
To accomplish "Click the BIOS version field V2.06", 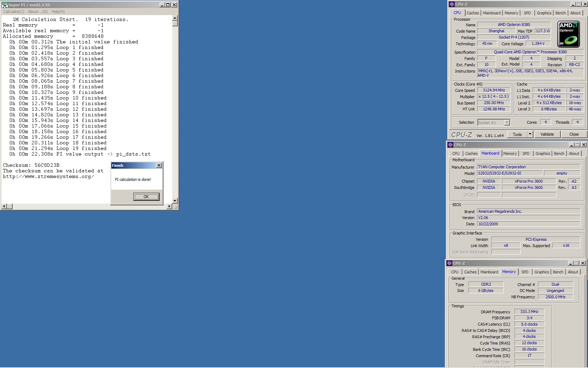I will tap(528, 218).
